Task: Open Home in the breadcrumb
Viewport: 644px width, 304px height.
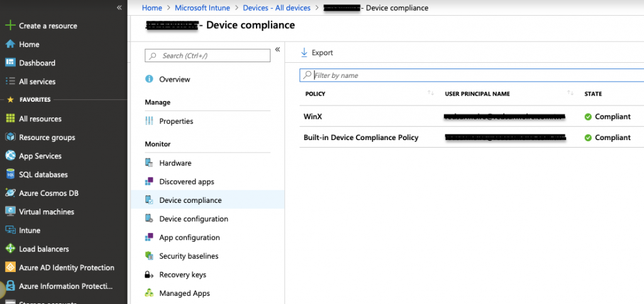Action: pos(152,8)
